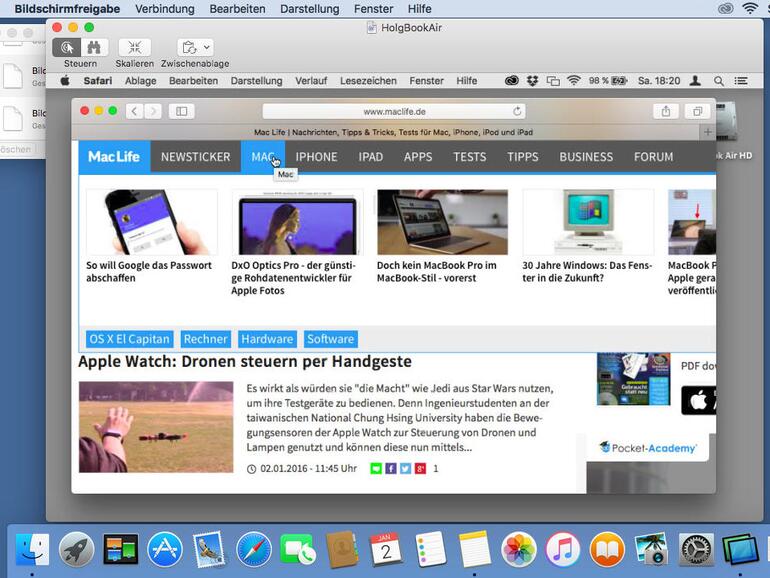Switch to binoculars observe mode

(94, 47)
